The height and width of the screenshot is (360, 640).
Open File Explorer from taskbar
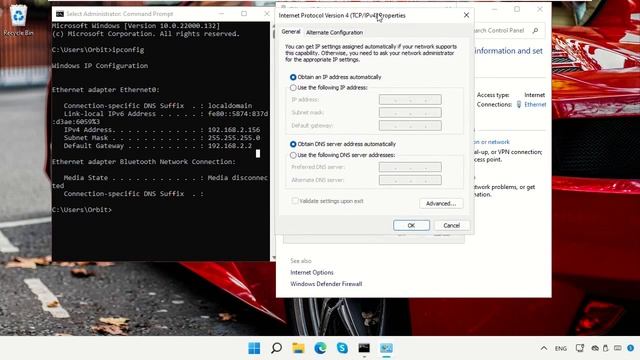pyautogui.click(x=298, y=348)
